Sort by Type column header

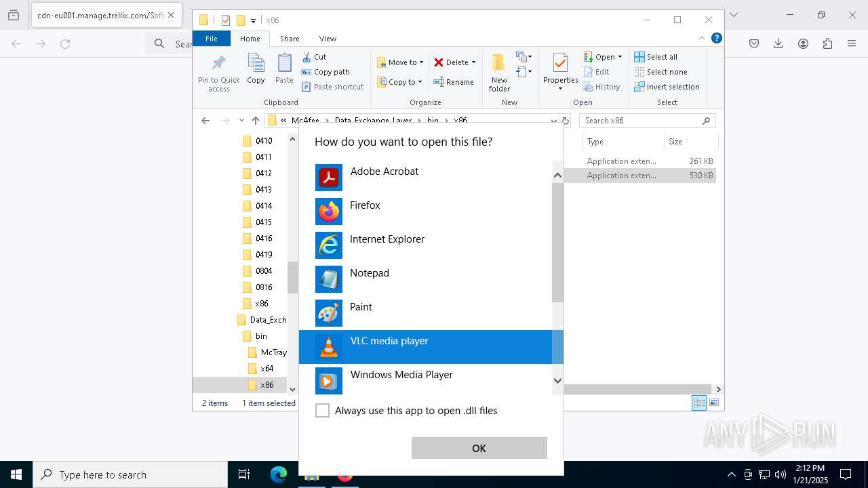coord(623,142)
